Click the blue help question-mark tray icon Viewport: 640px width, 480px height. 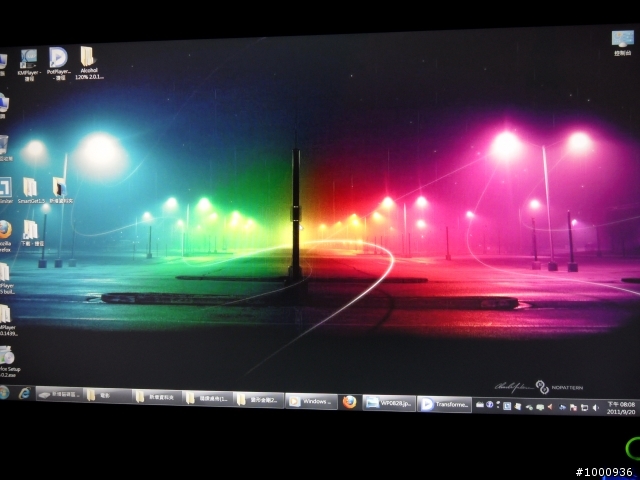[x=489, y=404]
